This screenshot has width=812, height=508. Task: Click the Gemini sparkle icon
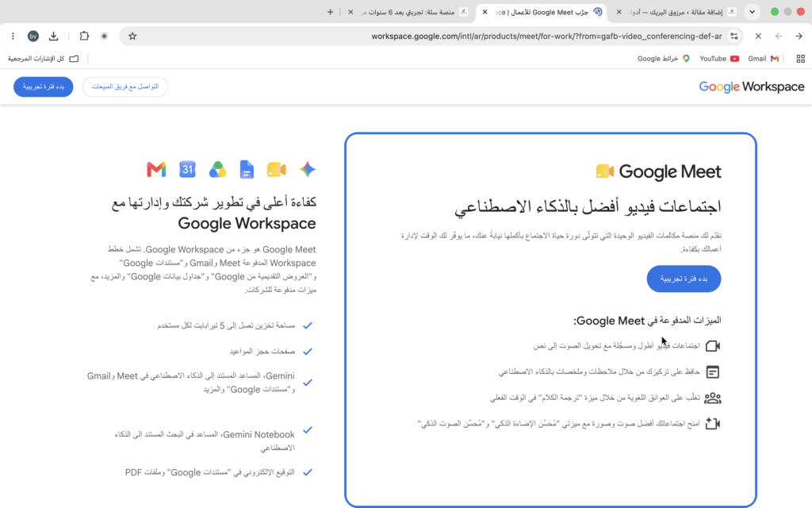(x=308, y=170)
